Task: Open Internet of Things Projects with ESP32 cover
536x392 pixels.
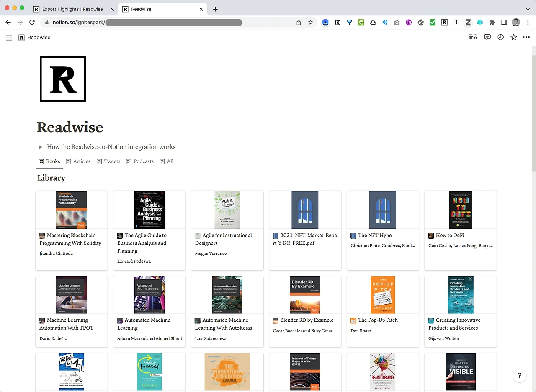Action: (x=305, y=372)
